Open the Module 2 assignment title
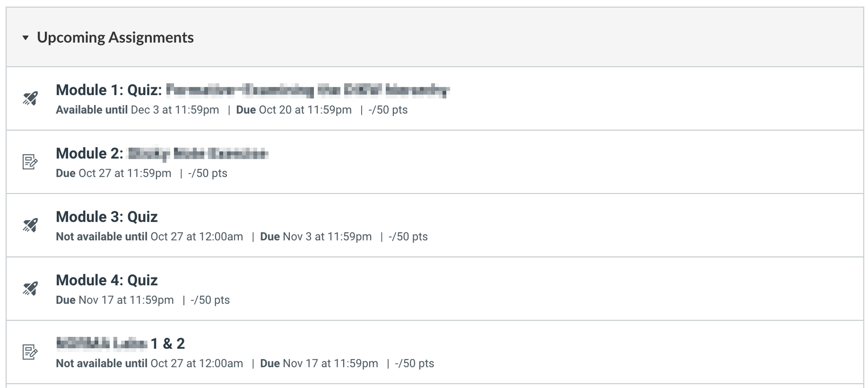Screen dimensions: 868x388 pos(162,153)
